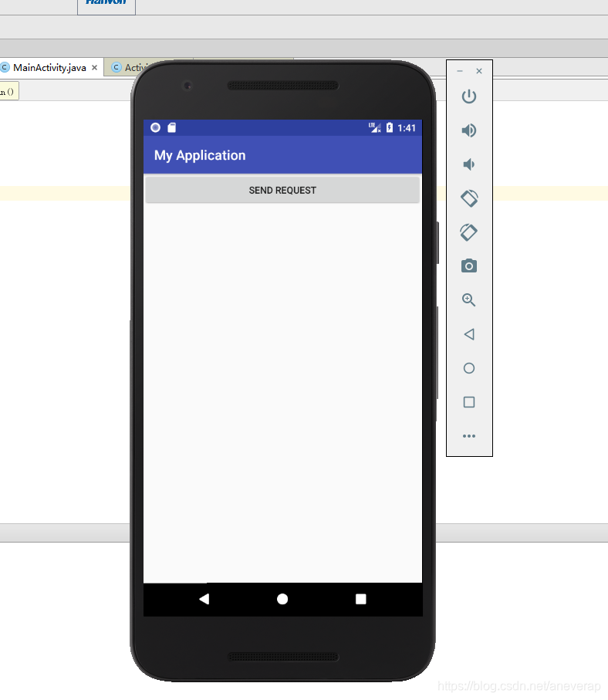Minimize the emulator toolbar window

pos(460,71)
